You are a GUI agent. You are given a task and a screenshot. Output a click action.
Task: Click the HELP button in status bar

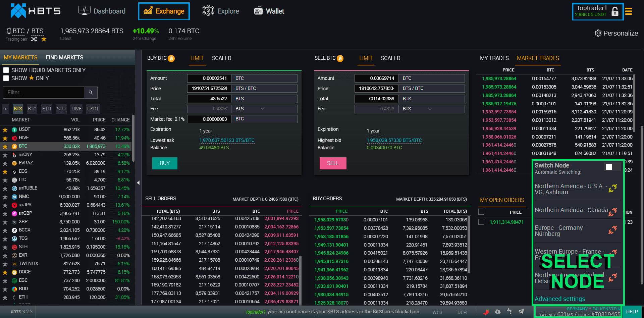coord(632,312)
